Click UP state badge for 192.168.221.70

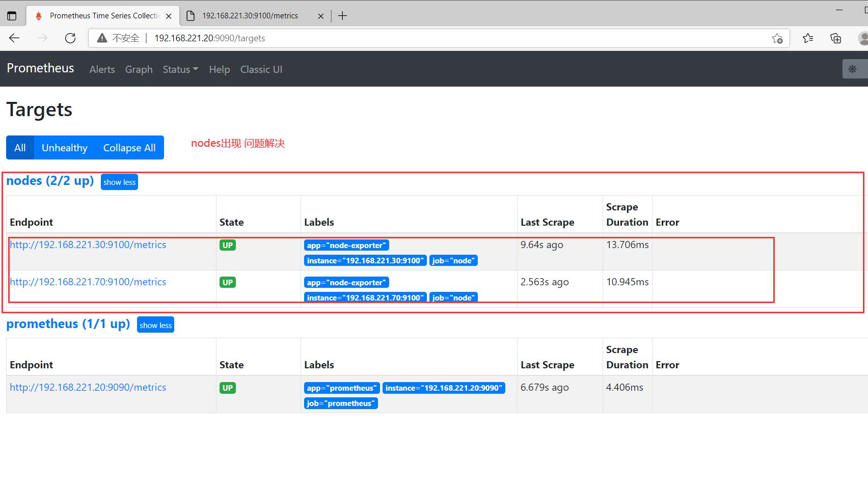(x=228, y=282)
